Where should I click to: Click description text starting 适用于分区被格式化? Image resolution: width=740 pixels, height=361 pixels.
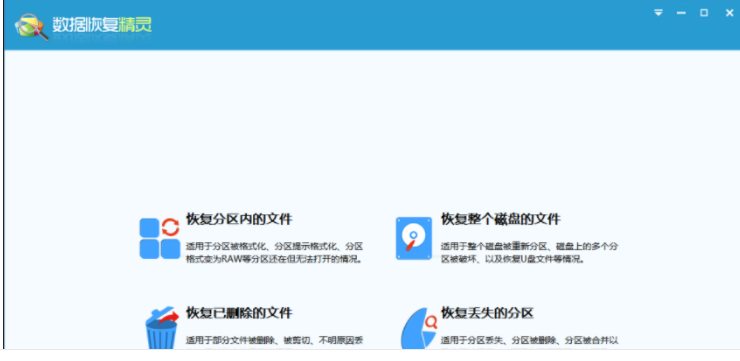click(x=275, y=253)
